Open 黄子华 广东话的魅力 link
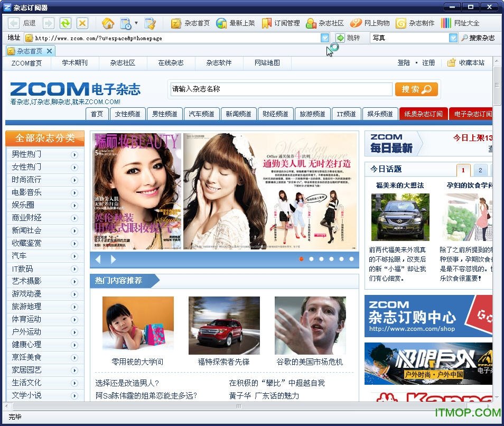Image resolution: width=504 pixels, height=426 pixels. click(x=264, y=395)
